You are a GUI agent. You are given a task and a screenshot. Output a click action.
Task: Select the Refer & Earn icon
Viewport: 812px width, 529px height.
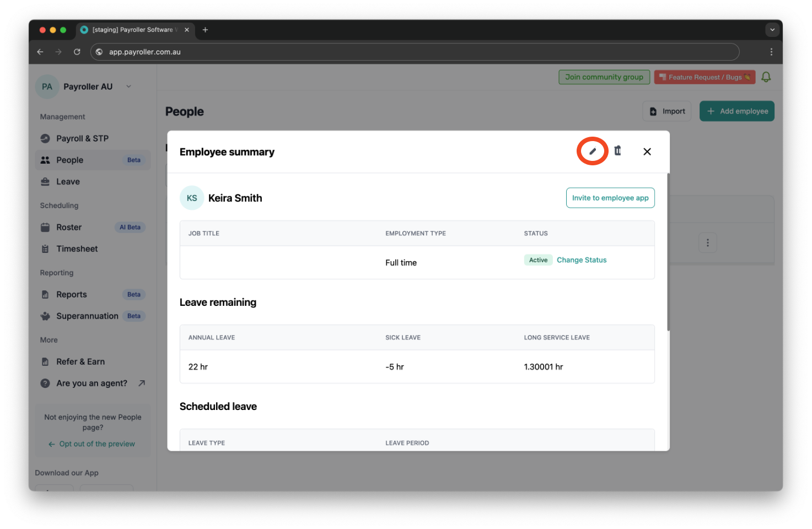[45, 361]
